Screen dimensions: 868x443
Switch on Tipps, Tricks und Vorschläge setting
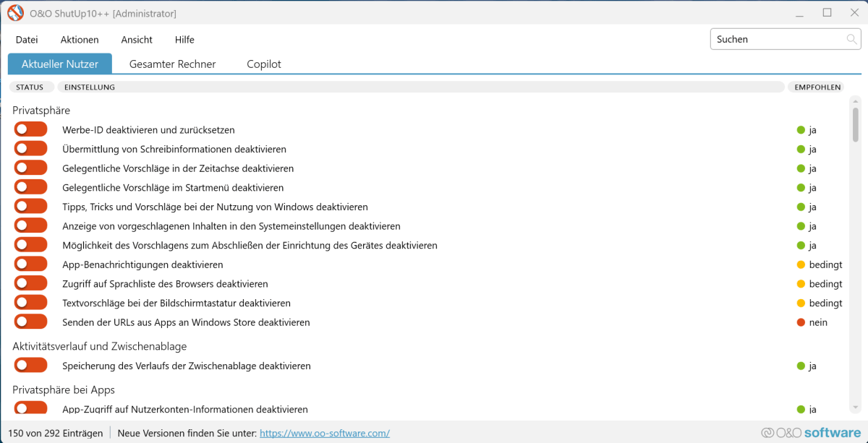(x=30, y=206)
